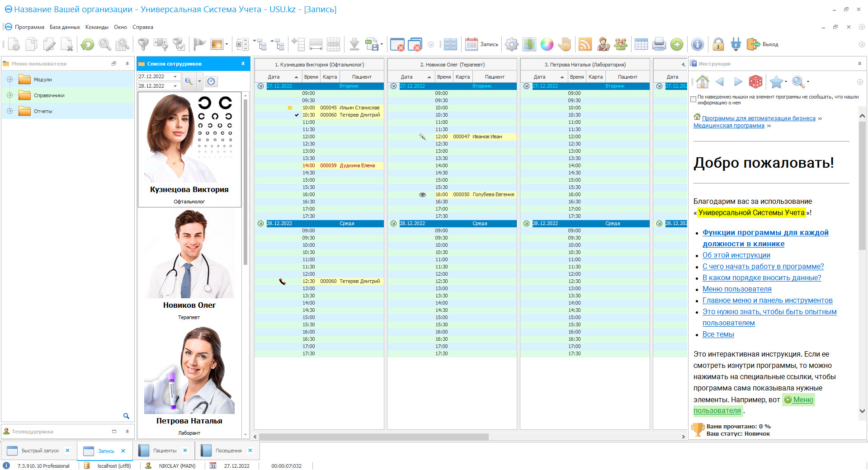This screenshot has width=868, height=470.
Task: Click the orange RSS feed icon
Action: click(x=585, y=44)
